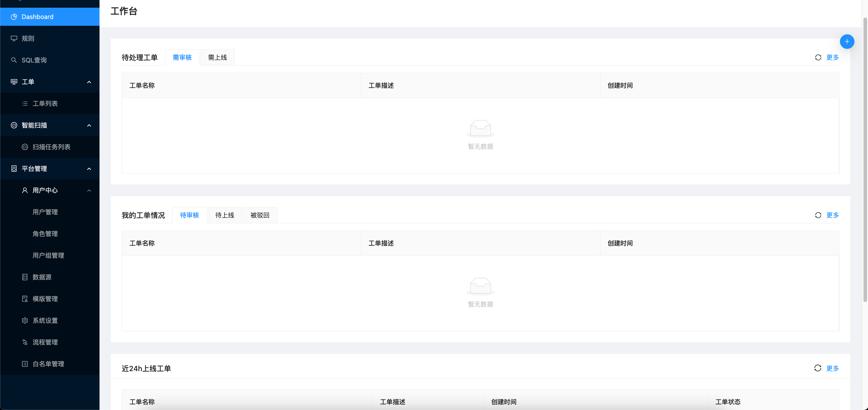Collapse the 智能扫描 sidebar group
This screenshot has height=410, width=868.
coord(89,125)
